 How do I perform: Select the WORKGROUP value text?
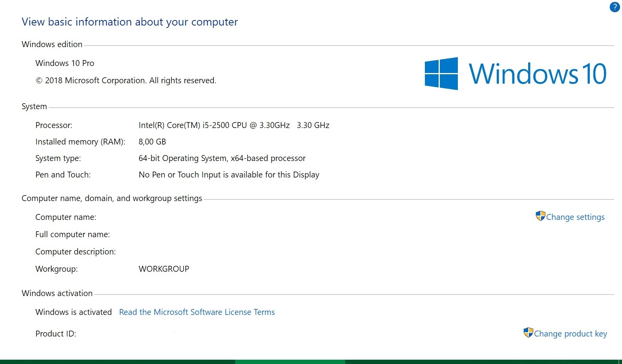(x=164, y=269)
